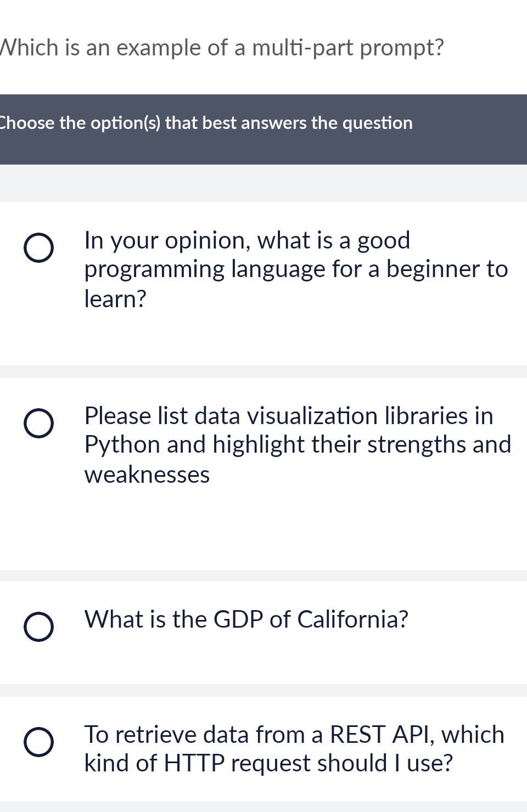Mark the REST API HTTP request radio button
Viewport: 527px width, 812px height.
pos(38,742)
